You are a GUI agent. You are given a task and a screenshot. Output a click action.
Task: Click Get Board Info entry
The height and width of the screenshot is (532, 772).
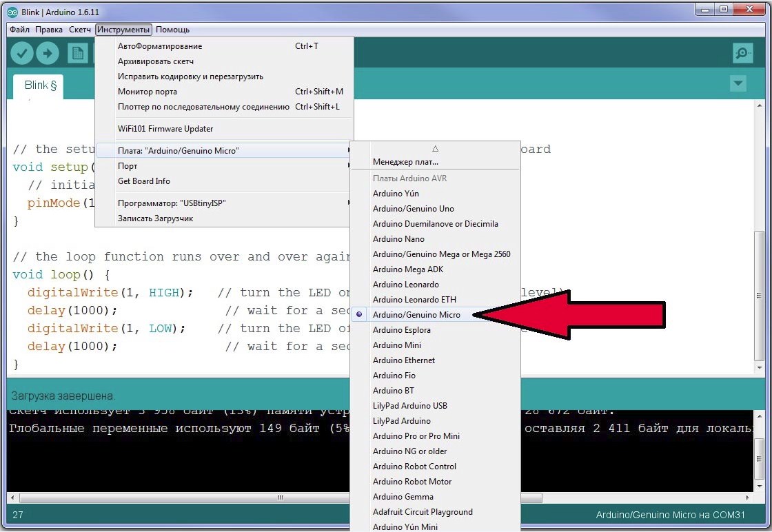144,181
